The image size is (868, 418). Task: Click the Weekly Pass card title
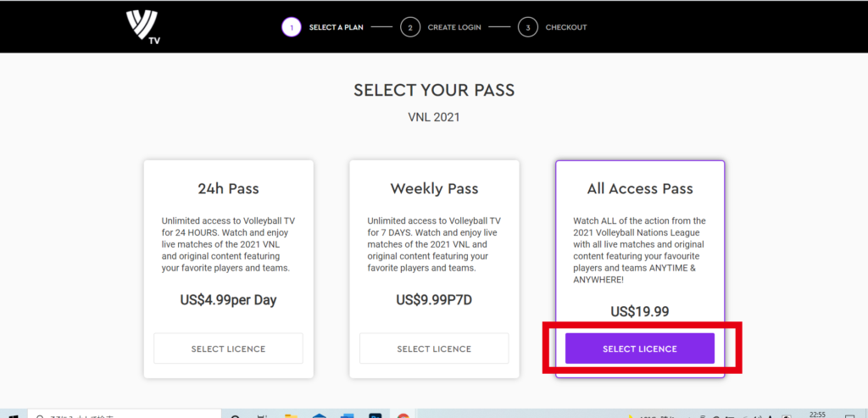(434, 189)
